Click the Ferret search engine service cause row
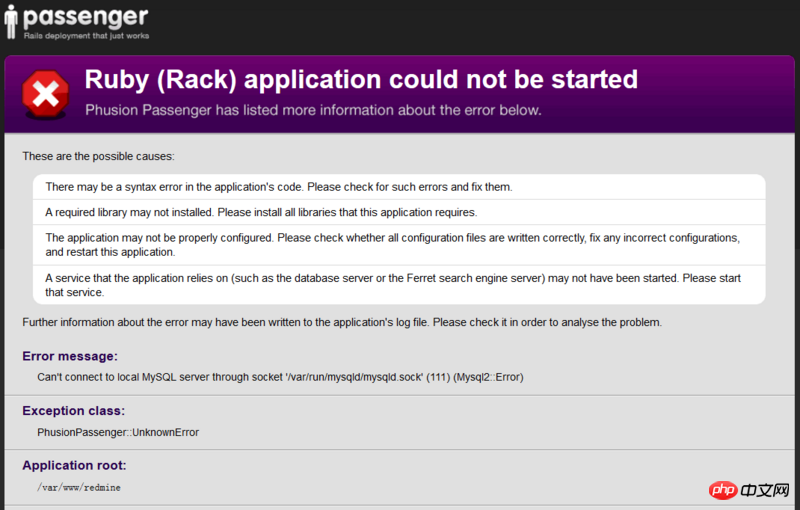Image resolution: width=800 pixels, height=510 pixels. pyautogui.click(x=399, y=285)
